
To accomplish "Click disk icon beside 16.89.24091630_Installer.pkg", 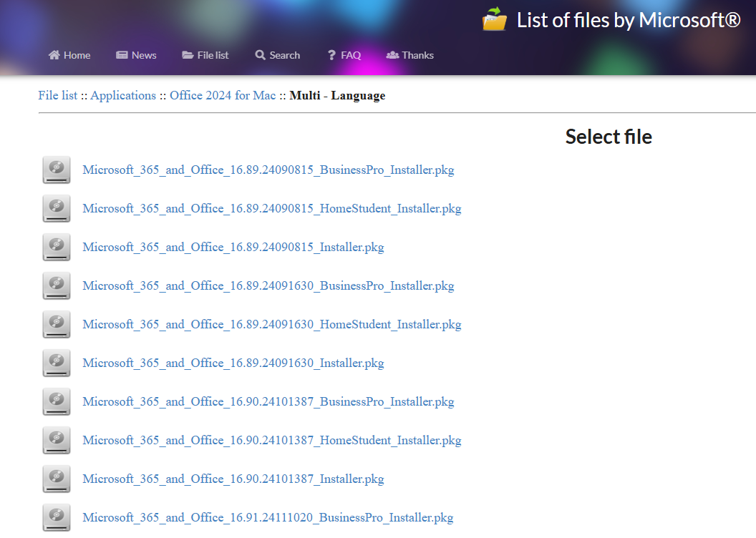I will [x=57, y=363].
